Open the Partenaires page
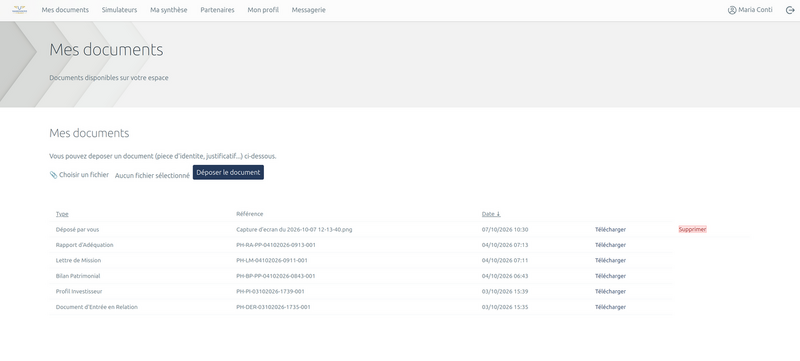Screen dimensions: 800x361 pos(217,10)
